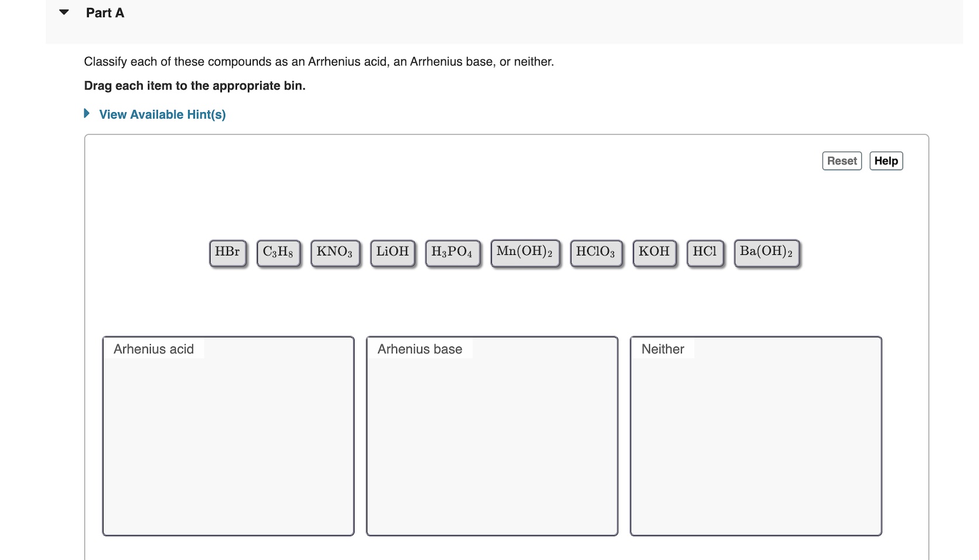Select the KNO3 compound tile
This screenshot has width=979, height=560.
click(x=335, y=252)
